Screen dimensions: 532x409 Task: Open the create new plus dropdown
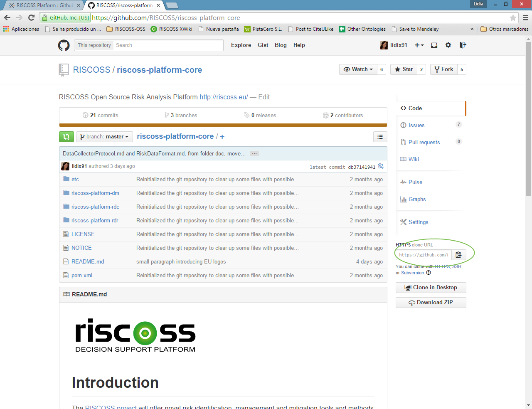coord(419,45)
